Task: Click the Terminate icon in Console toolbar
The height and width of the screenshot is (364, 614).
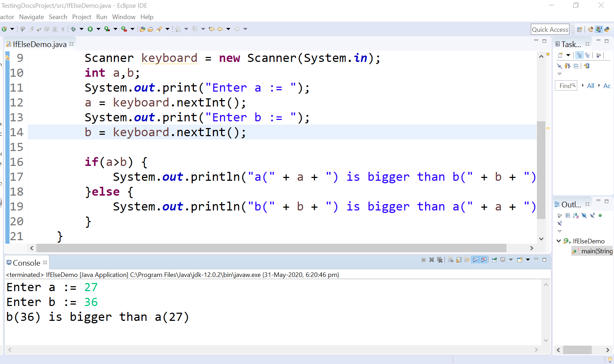Action: click(x=424, y=260)
